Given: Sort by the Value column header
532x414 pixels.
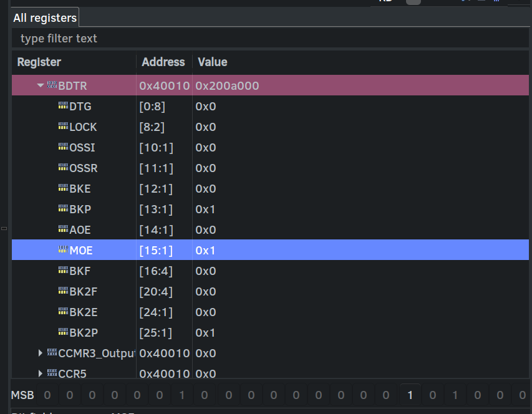Looking at the screenshot, I should click(212, 62).
